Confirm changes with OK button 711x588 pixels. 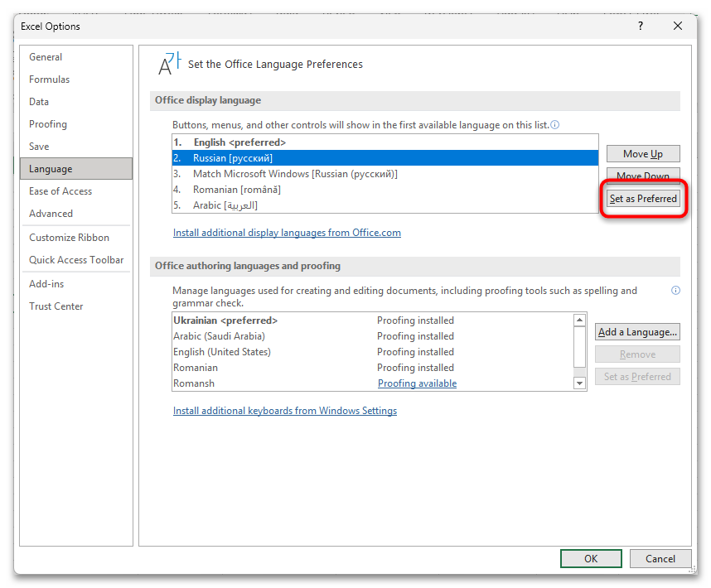pyautogui.click(x=591, y=558)
